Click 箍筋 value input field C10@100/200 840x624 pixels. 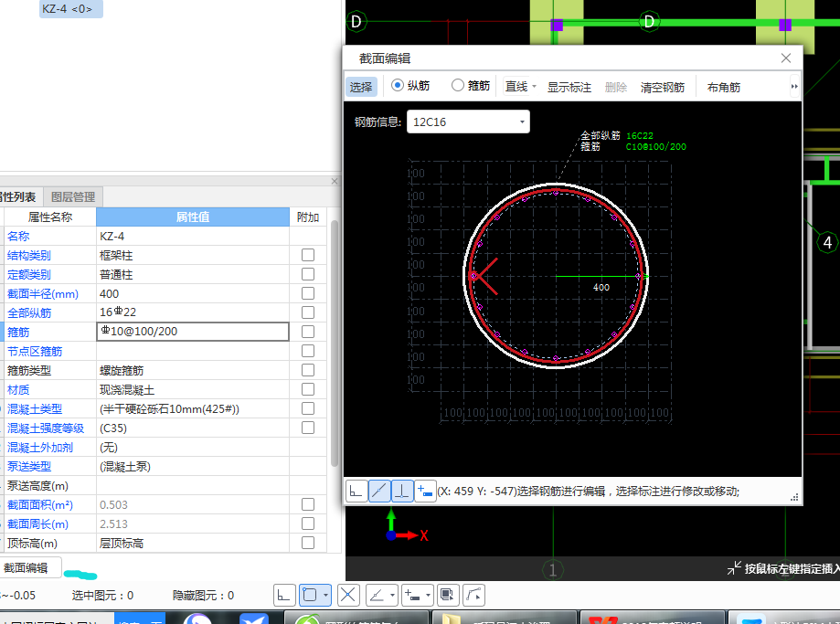coord(193,332)
